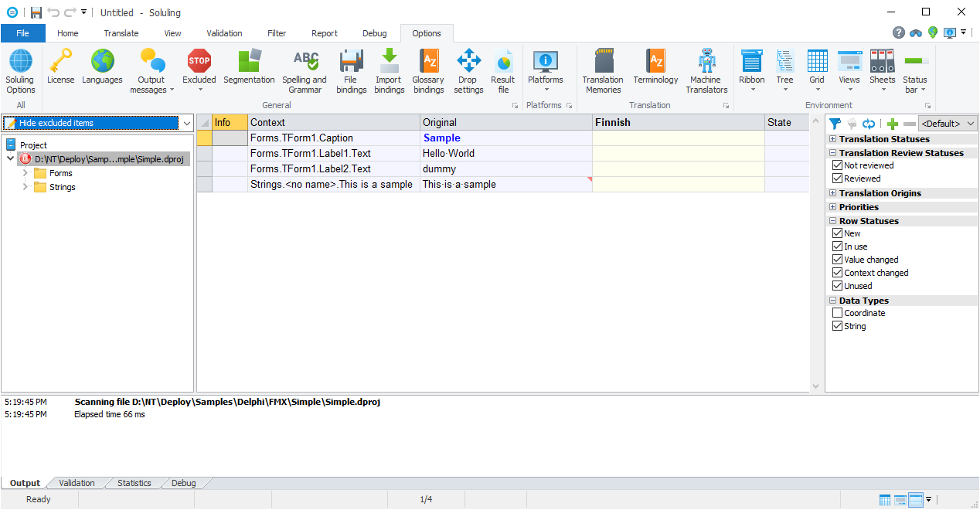Collapse the Row Statuses section
The height and width of the screenshot is (510, 980).
tap(832, 221)
